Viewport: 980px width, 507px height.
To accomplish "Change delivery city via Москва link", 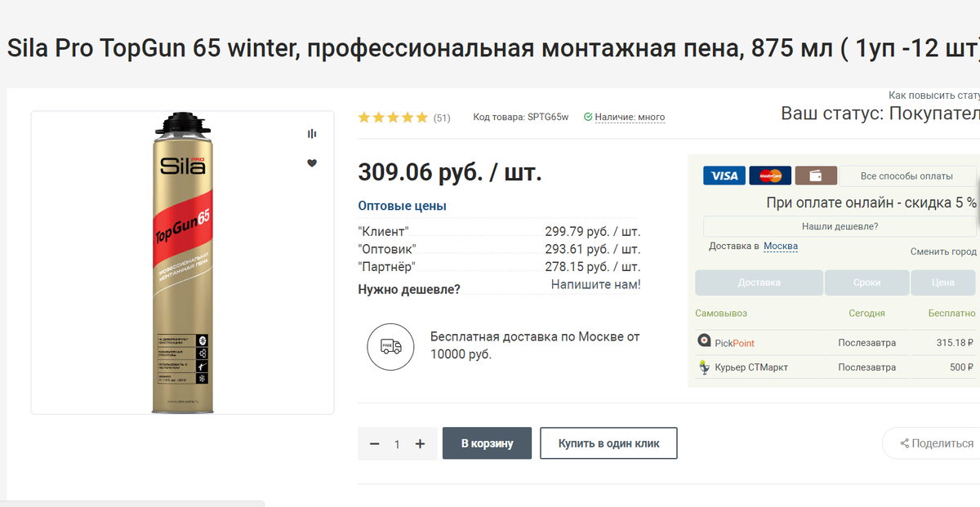I will pyautogui.click(x=781, y=246).
